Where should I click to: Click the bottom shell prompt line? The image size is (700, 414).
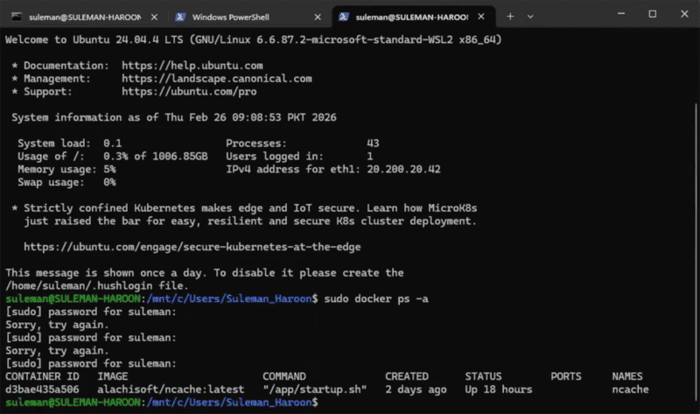[x=162, y=402]
